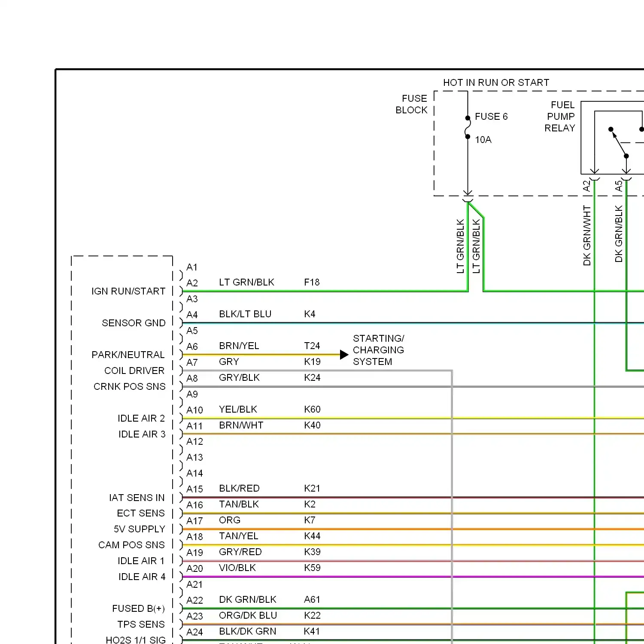Click the 'CAM POS SNS' label
644x644 pixels.
coord(131,545)
